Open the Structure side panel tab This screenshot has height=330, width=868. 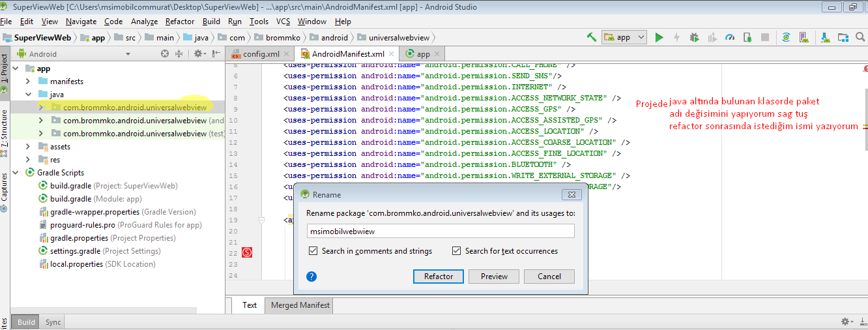pos(5,134)
